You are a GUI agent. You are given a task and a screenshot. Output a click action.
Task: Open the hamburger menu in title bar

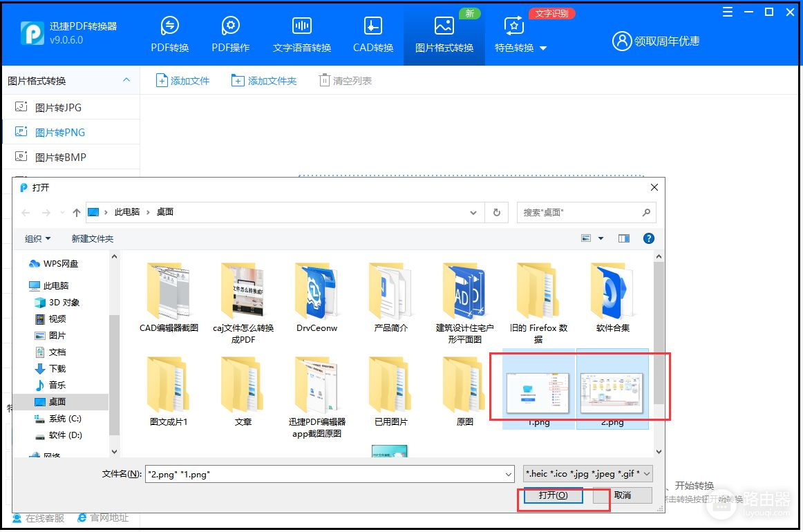click(x=727, y=12)
